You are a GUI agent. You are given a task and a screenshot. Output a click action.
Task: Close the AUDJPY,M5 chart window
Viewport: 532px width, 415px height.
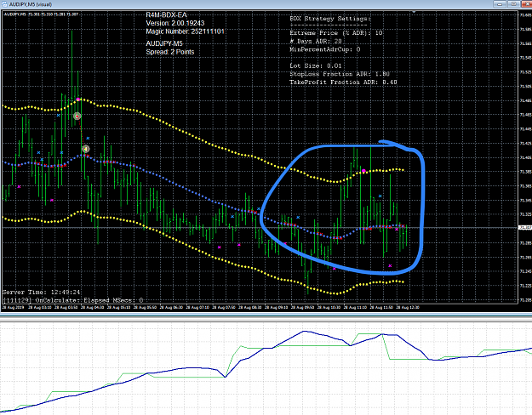click(x=527, y=4)
